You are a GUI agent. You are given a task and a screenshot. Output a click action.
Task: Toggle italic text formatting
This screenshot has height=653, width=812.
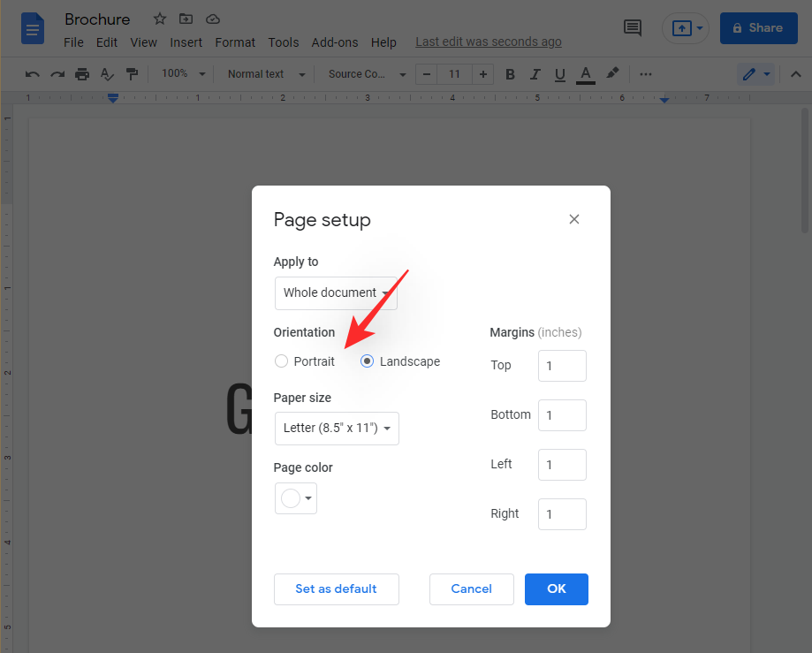[535, 74]
